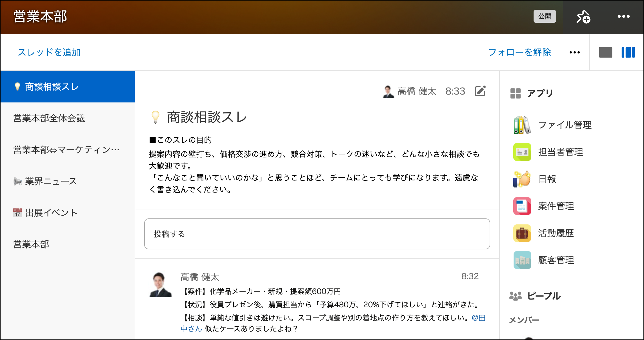Click 案件管理 text link
The image size is (644, 340).
pos(556,206)
